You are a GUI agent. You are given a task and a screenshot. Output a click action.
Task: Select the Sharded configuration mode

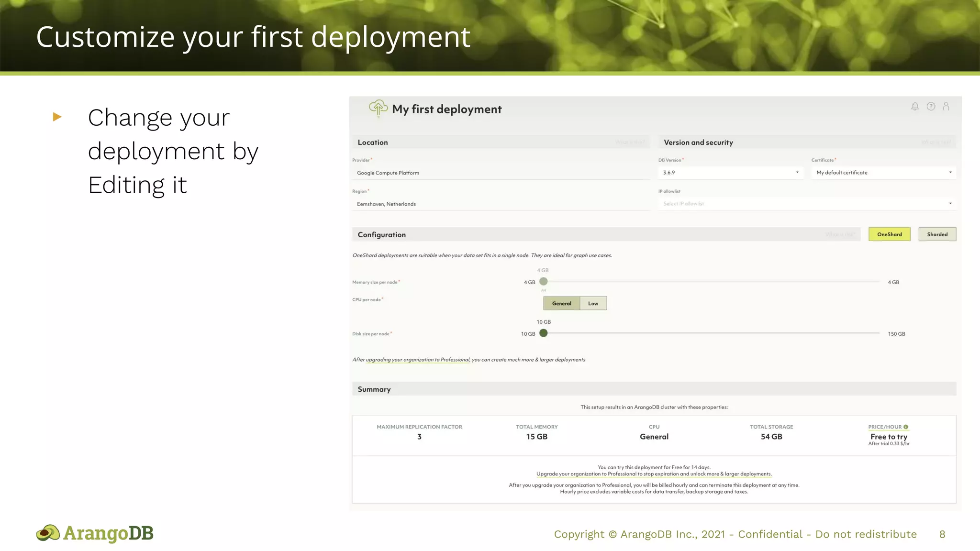(937, 234)
